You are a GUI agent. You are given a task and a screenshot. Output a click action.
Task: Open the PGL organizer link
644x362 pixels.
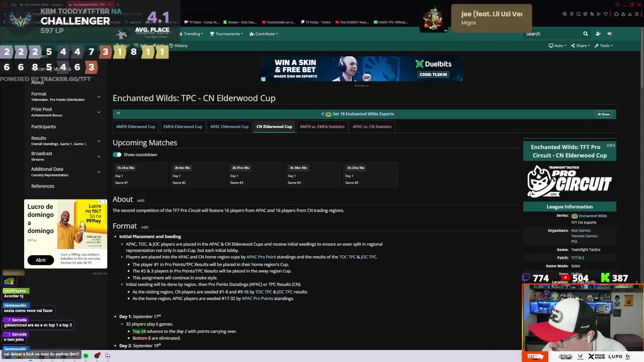[x=575, y=241]
